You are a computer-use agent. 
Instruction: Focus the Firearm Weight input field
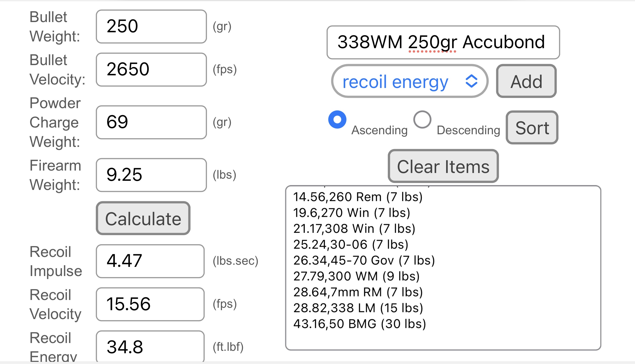[x=151, y=175]
